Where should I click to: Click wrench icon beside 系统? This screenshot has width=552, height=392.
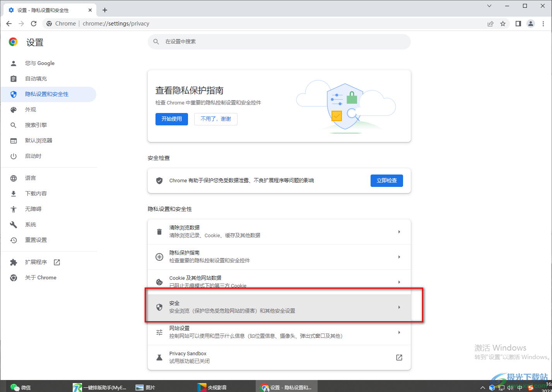(14, 224)
